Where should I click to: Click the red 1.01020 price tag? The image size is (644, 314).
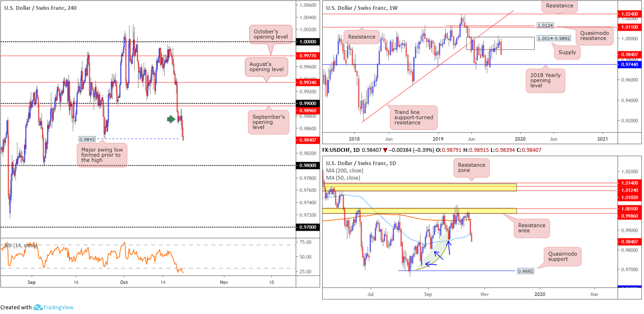630,197
